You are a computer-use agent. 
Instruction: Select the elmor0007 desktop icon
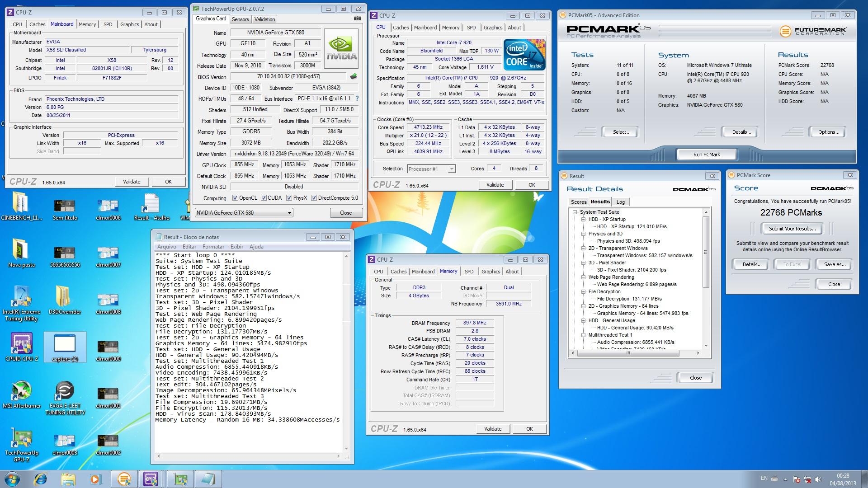(x=108, y=257)
